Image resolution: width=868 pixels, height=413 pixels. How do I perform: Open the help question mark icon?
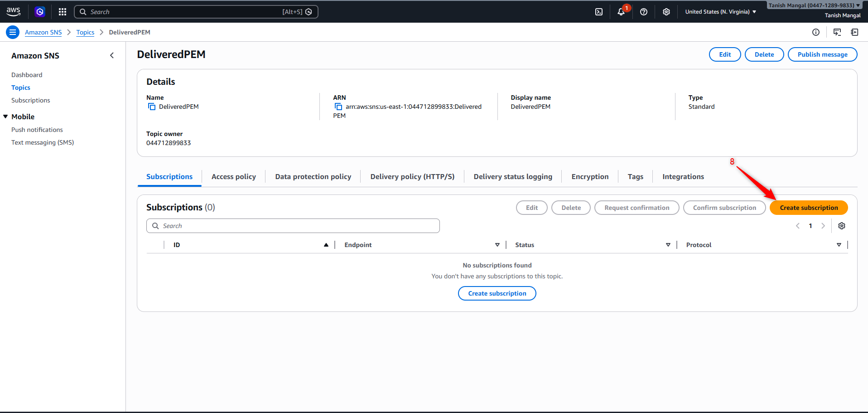pos(643,12)
